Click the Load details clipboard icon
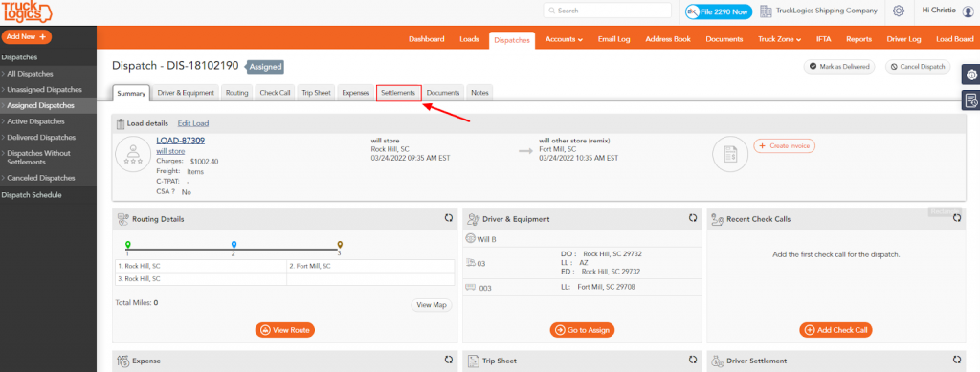This screenshot has width=980, height=372. (121, 123)
